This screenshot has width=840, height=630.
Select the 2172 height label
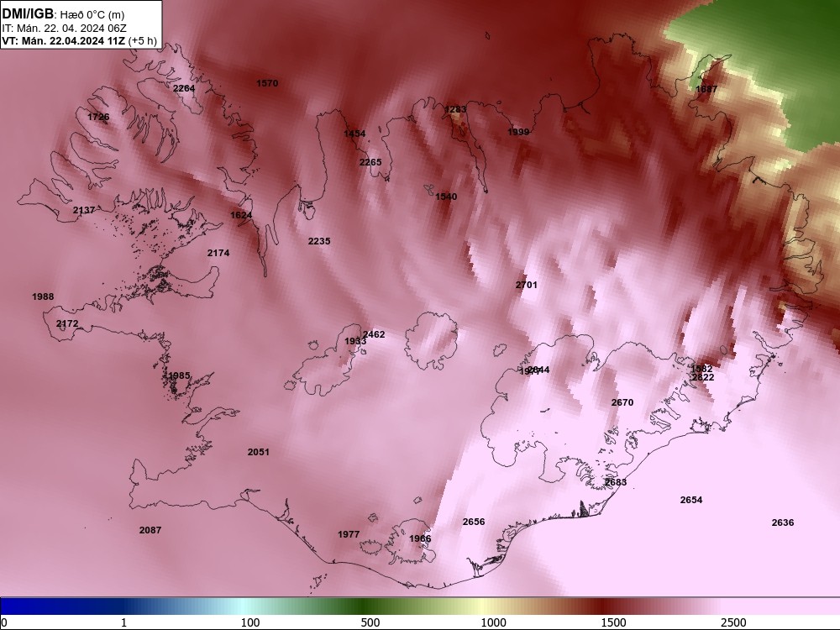click(x=67, y=323)
